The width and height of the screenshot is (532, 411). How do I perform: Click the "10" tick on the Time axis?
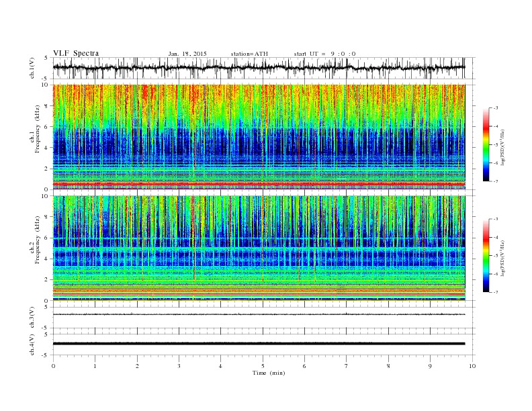tap(472, 366)
